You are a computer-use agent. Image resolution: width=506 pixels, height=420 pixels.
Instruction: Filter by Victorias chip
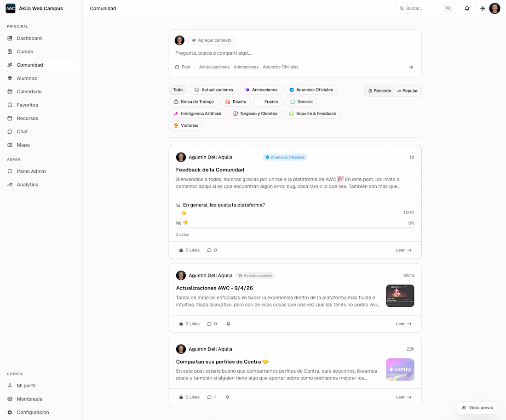click(x=186, y=125)
